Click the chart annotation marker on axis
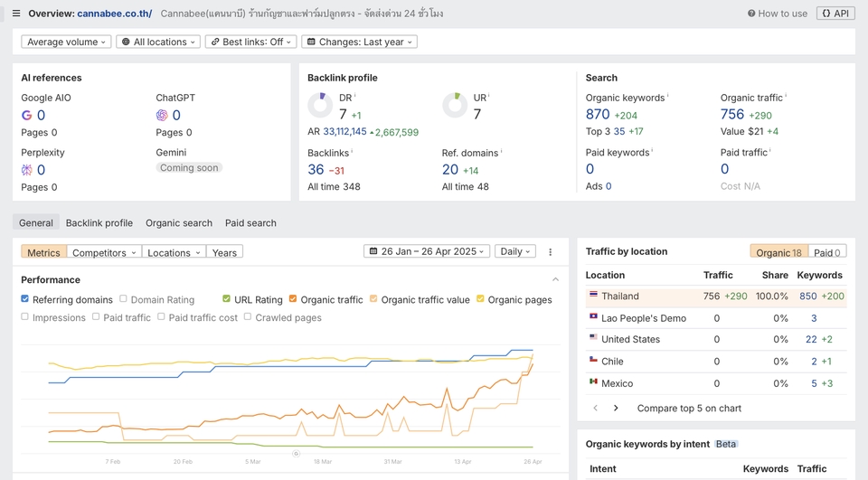 click(x=297, y=454)
